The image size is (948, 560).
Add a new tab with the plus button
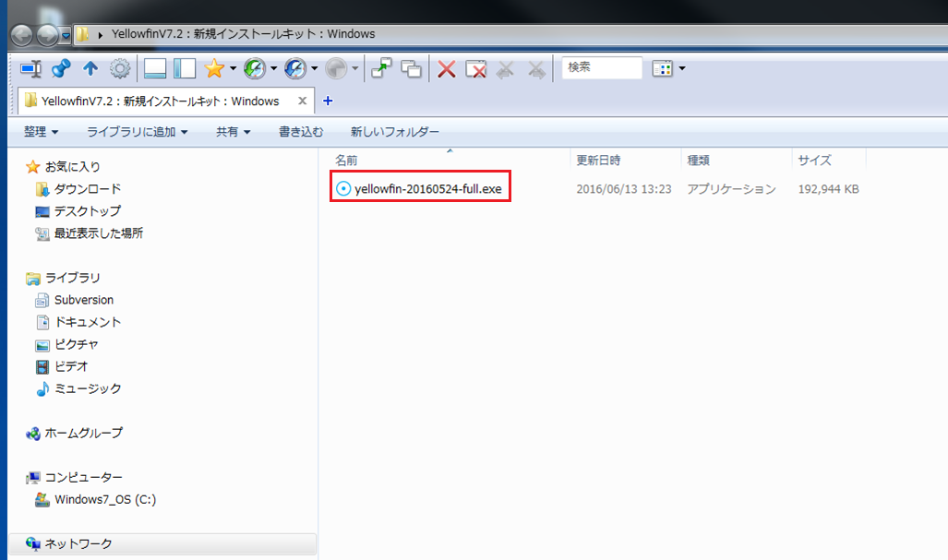click(x=328, y=101)
